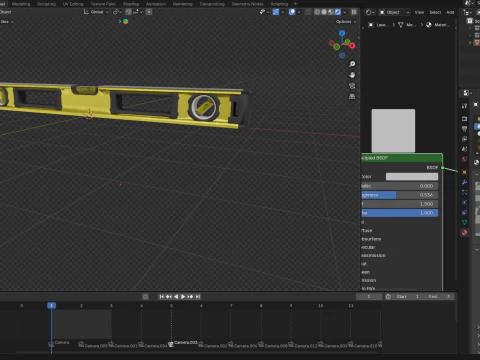Open the shader editor View menu
Viewport: 480px width, 360px height.
419,12
